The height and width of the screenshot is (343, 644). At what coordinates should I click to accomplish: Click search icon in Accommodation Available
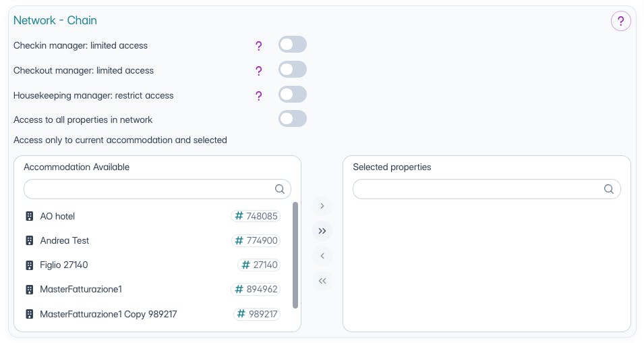(280, 189)
